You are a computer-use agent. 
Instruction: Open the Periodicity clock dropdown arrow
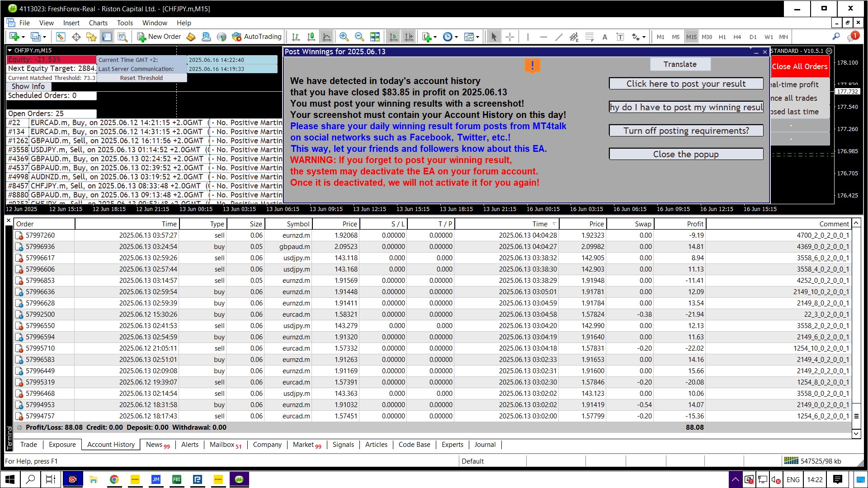(457, 38)
